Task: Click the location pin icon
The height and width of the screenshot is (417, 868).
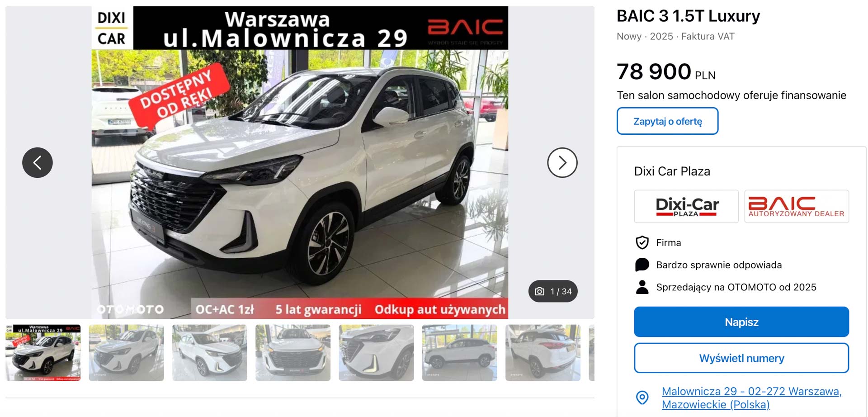Action: click(x=642, y=398)
